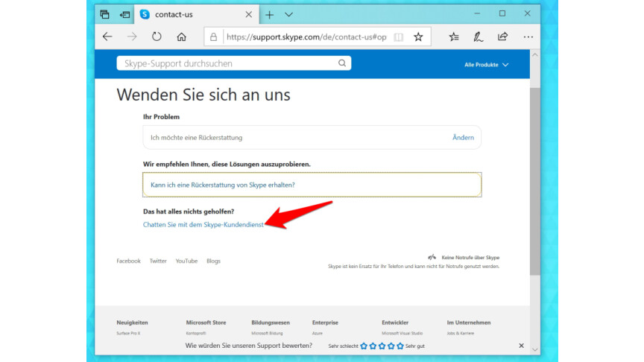
Task: Click the Ändern link
Action: [x=463, y=138]
